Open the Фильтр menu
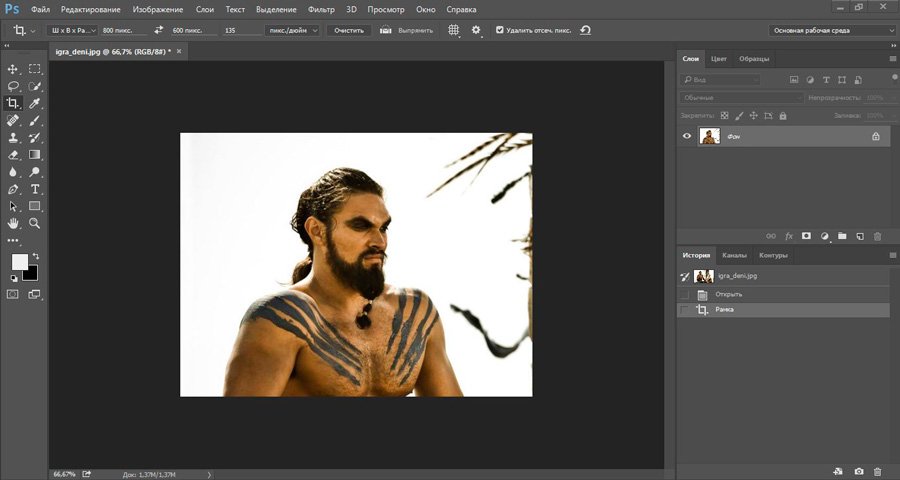Screen dimensions: 900x480 (x=321, y=10)
